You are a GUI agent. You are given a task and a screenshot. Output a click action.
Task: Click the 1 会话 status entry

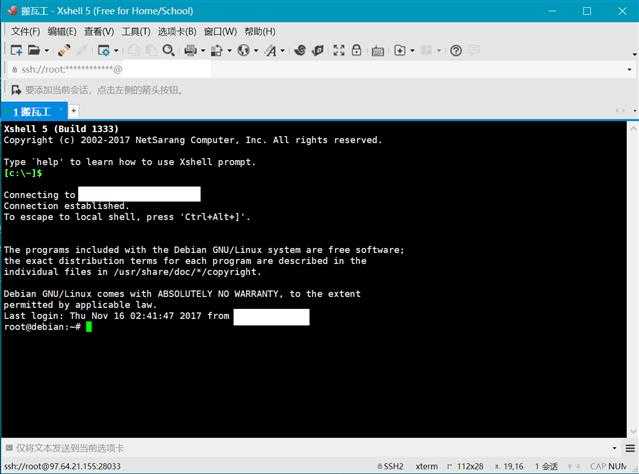(546, 466)
